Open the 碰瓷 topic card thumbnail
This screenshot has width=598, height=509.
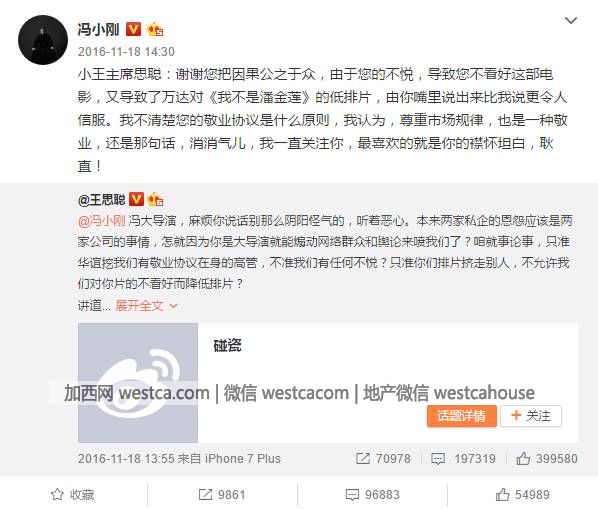(138, 383)
